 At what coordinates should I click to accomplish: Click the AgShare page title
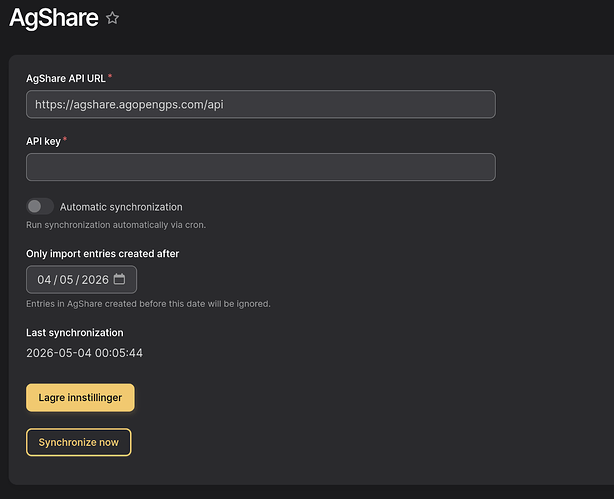[x=54, y=18]
